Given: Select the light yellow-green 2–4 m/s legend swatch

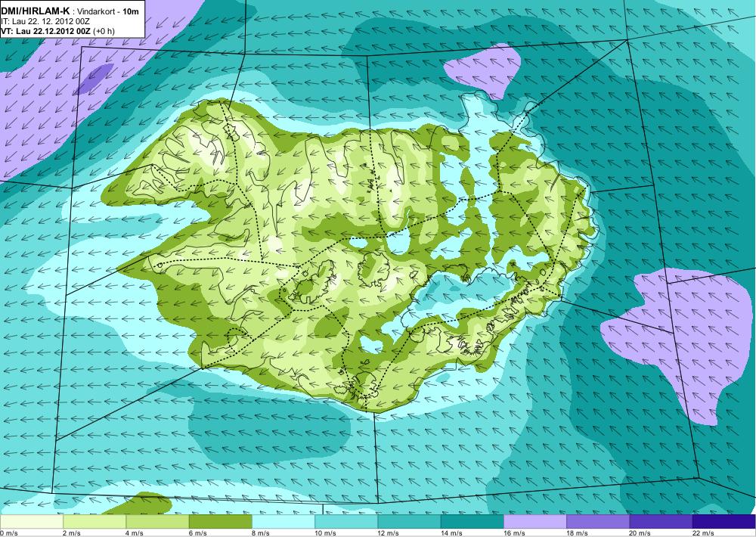Looking at the screenshot, I should (94, 522).
